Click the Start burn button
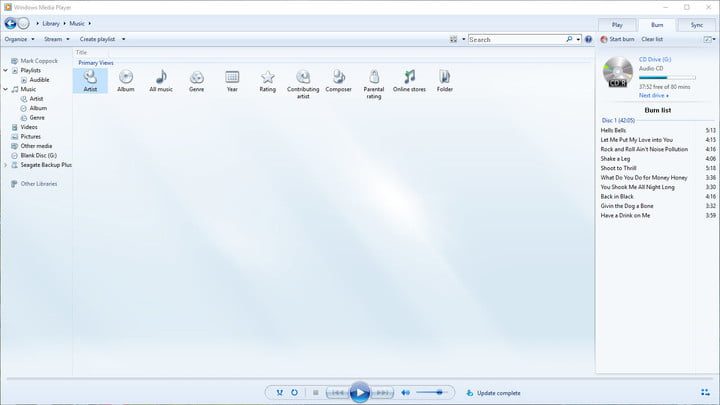 tap(617, 39)
